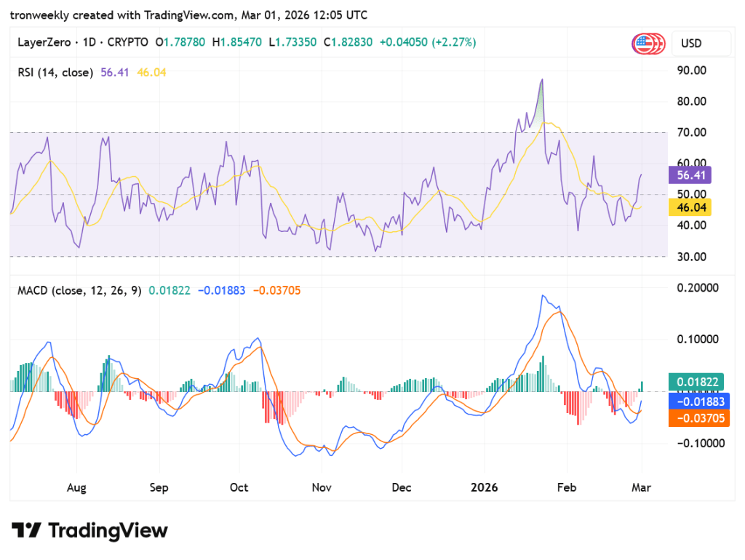Image resolution: width=745 pixels, height=560 pixels.
Task: Click the Mar time axis label
Action: pos(641,488)
